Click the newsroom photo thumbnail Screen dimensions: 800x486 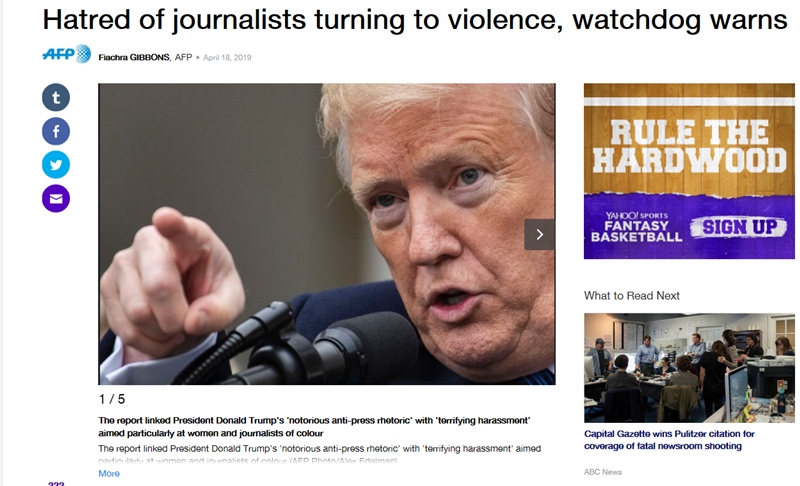pyautogui.click(x=689, y=368)
